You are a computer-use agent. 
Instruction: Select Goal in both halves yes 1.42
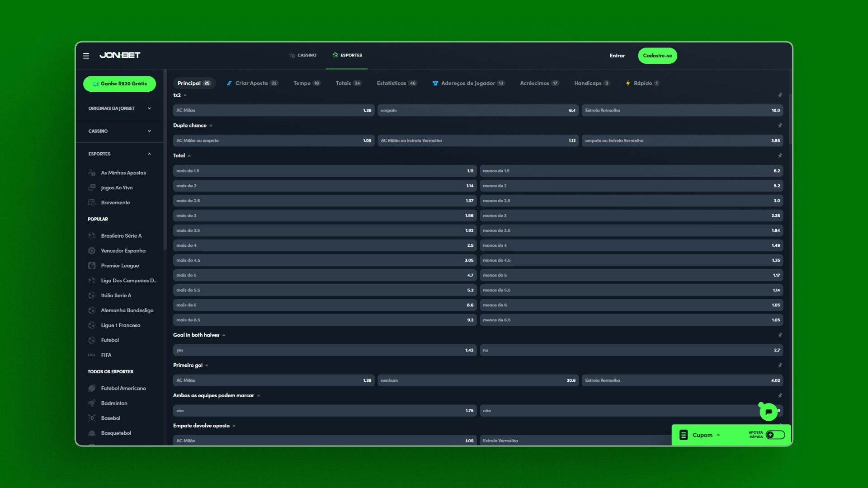[x=325, y=350]
